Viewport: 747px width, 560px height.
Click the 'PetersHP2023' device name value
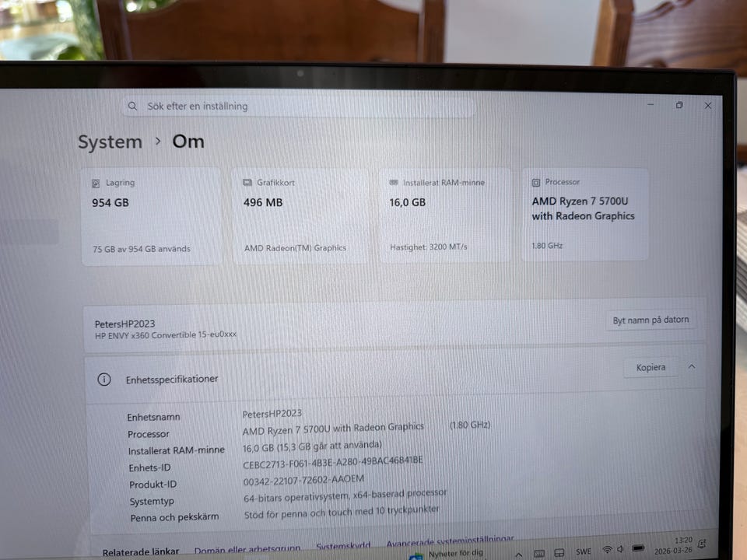click(272, 413)
